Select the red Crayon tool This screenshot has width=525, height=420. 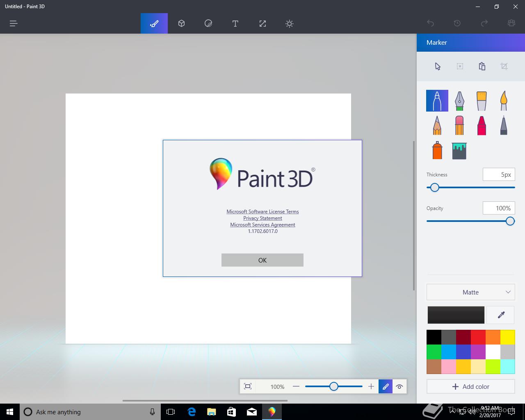click(482, 125)
